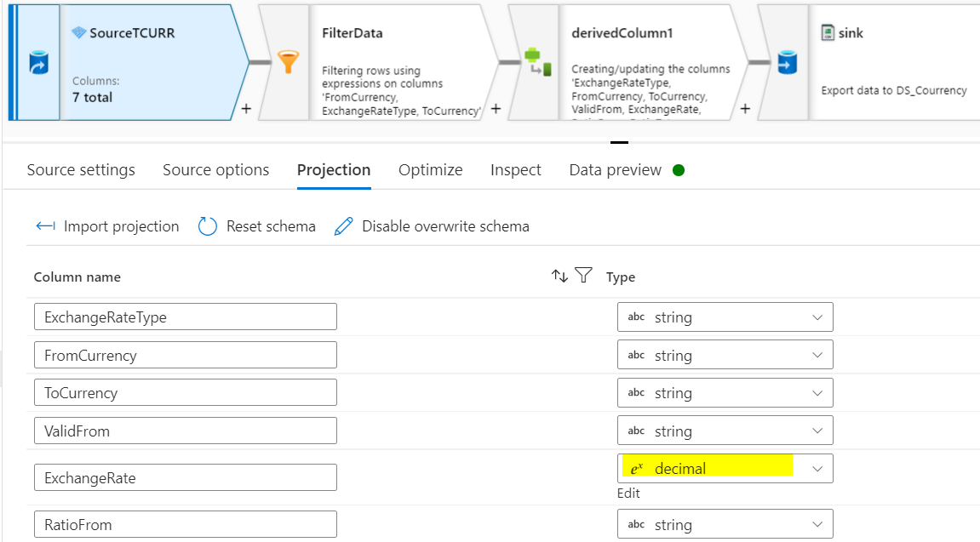Select the Projection tab
The image size is (980, 542).
[334, 170]
